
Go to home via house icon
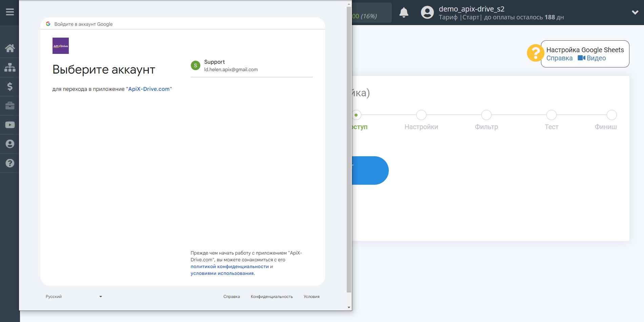[10, 48]
